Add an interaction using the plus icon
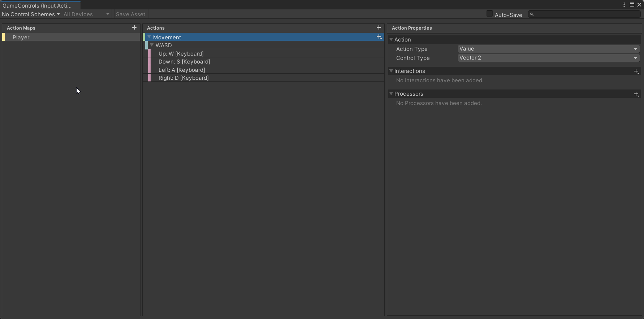 click(x=636, y=71)
